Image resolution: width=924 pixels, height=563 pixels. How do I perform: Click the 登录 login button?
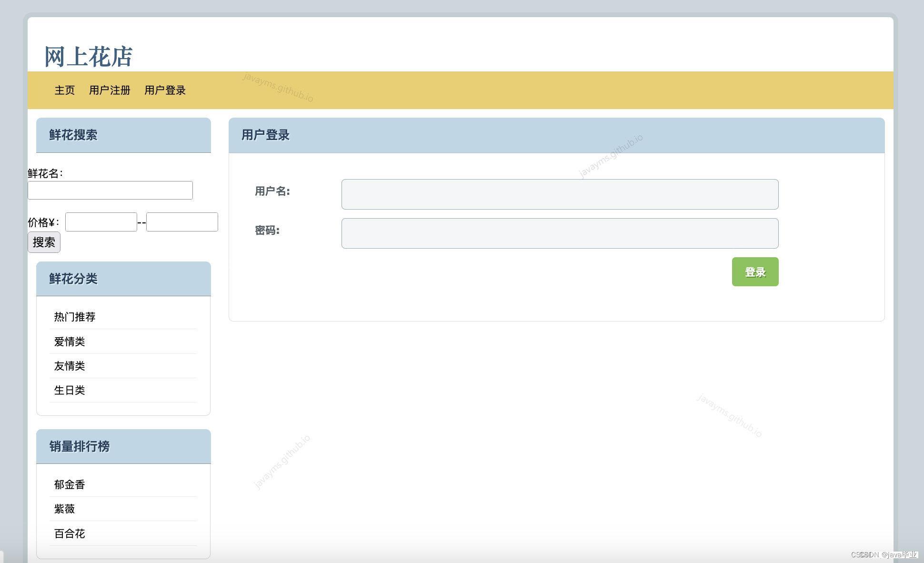755,272
